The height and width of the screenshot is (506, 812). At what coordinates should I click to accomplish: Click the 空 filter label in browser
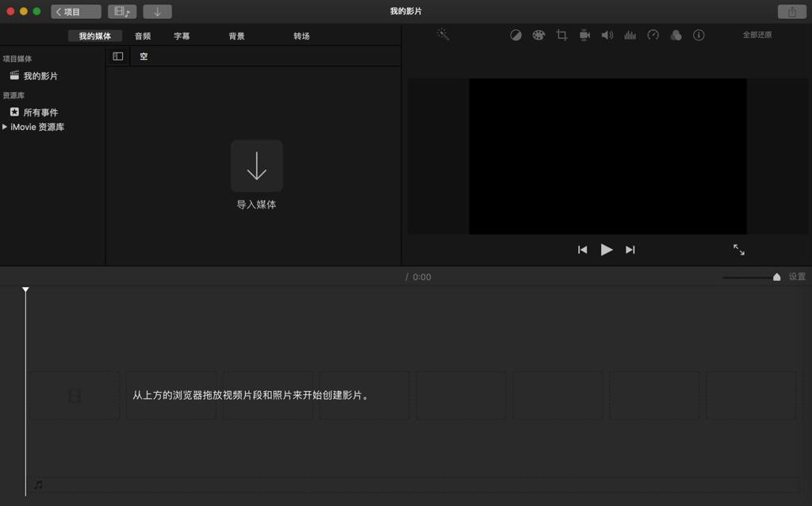[144, 56]
